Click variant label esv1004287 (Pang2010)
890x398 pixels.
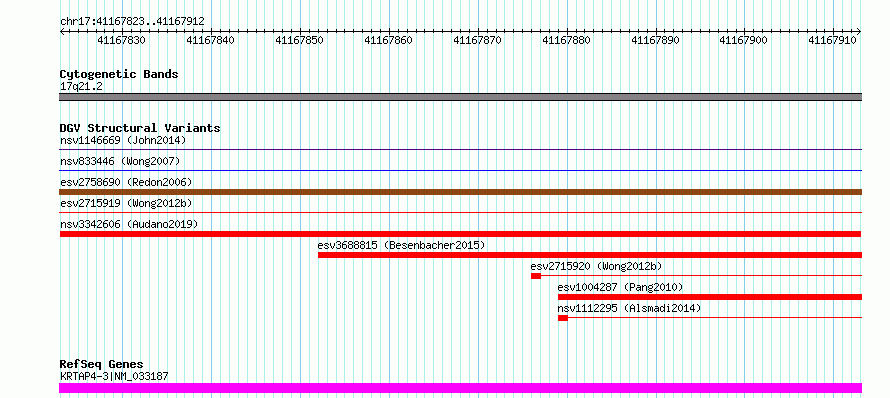tap(620, 287)
